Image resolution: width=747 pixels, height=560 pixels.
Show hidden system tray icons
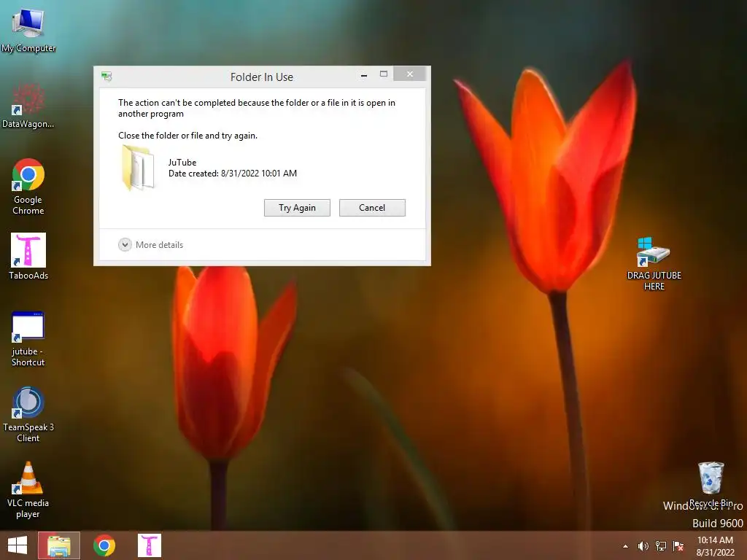(625, 546)
